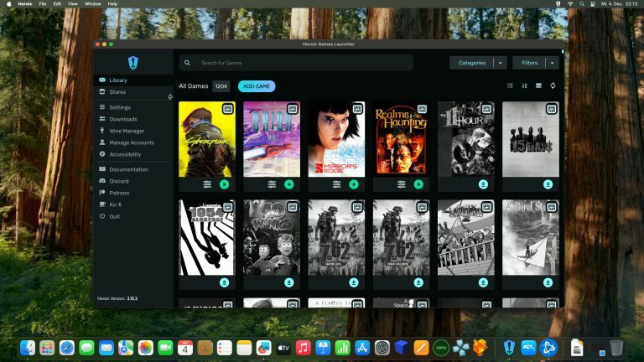Click Heroic shield icon in Dock
This screenshot has width=644, height=362.
[509, 348]
